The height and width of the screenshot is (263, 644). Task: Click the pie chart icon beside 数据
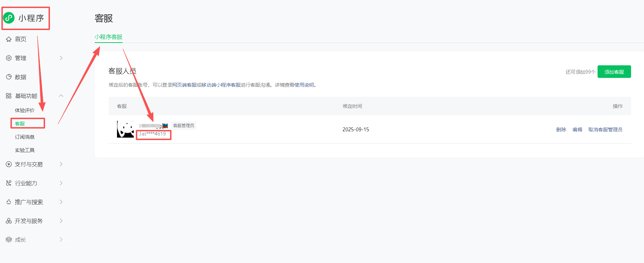click(x=9, y=77)
